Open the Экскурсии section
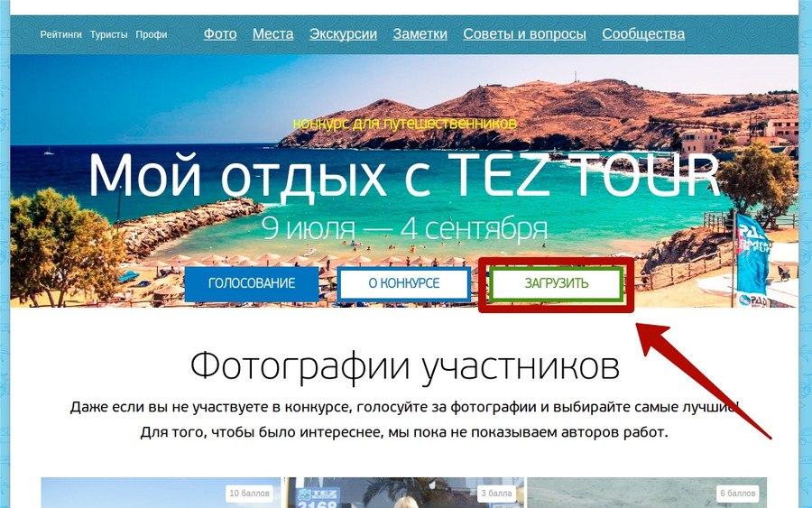 point(343,34)
